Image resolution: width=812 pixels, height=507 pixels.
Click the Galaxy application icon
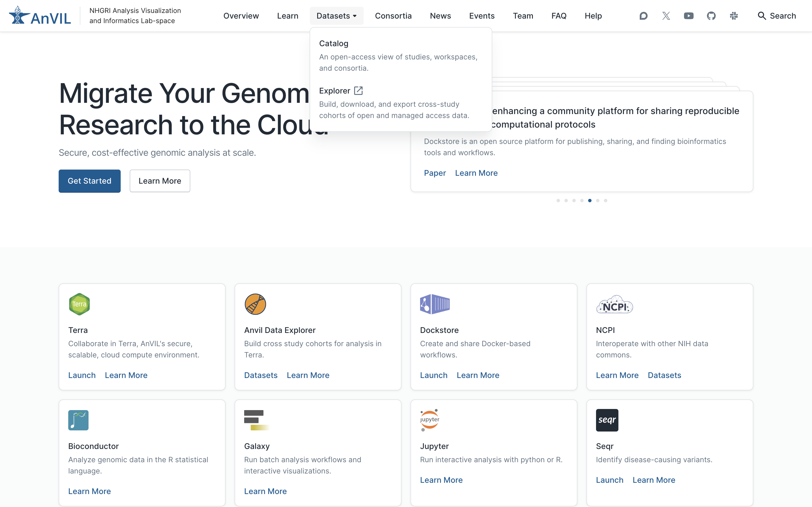pos(255,420)
